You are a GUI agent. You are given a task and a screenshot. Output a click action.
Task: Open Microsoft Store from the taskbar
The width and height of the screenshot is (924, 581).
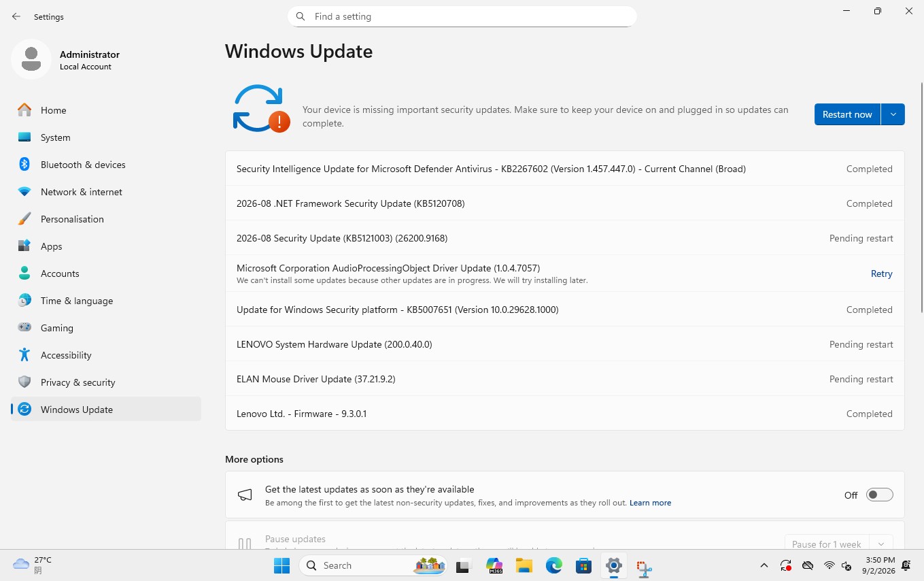(x=583, y=565)
